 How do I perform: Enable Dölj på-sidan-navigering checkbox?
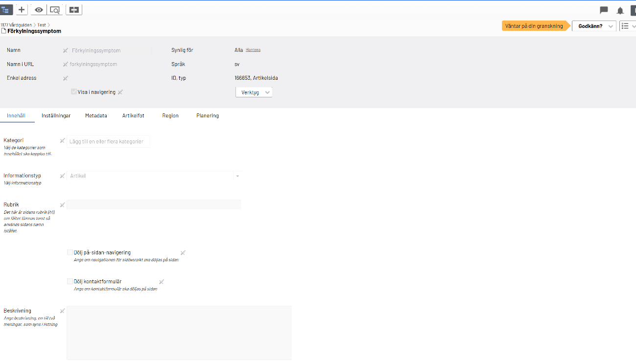[x=70, y=252]
